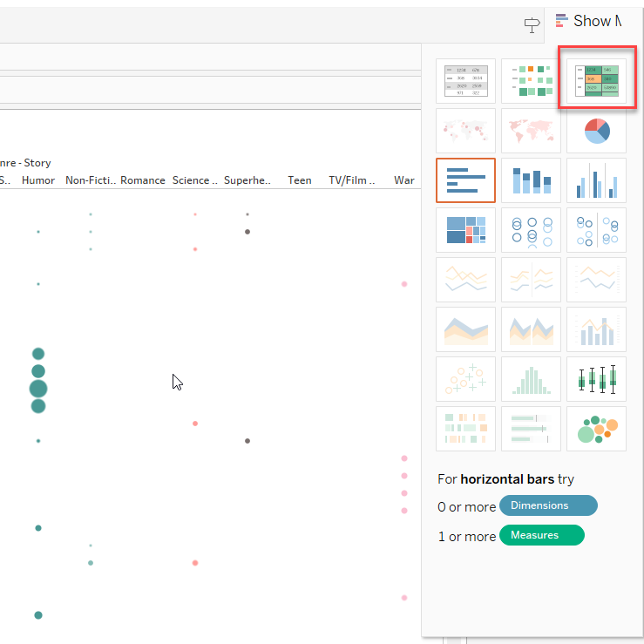Select the pie chart option
The width and height of the screenshot is (644, 644).
(596, 131)
